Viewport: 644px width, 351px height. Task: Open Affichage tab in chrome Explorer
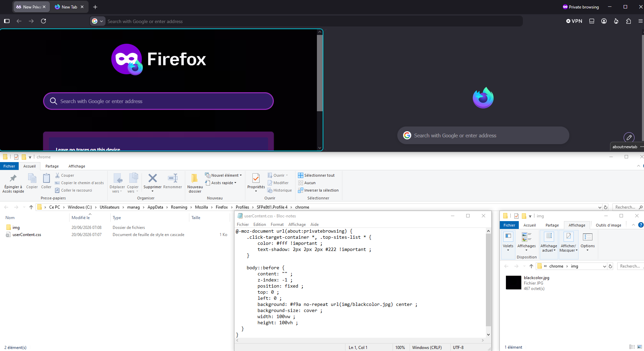coord(77,166)
